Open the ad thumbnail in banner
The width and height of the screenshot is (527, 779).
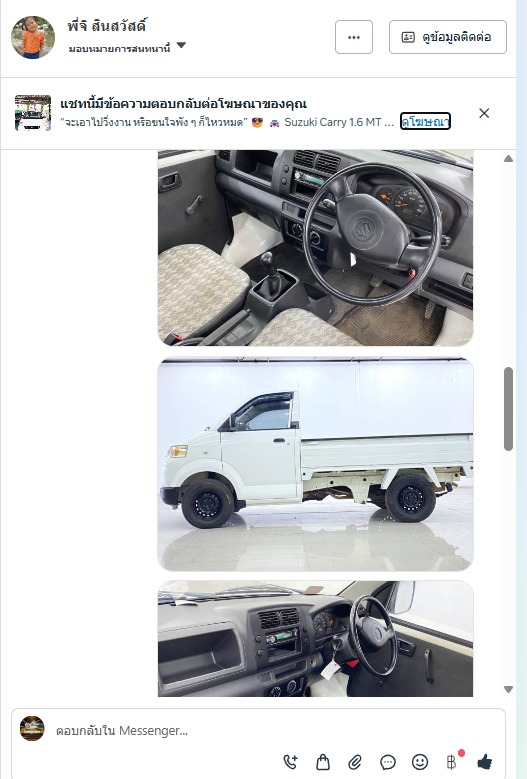(33, 113)
